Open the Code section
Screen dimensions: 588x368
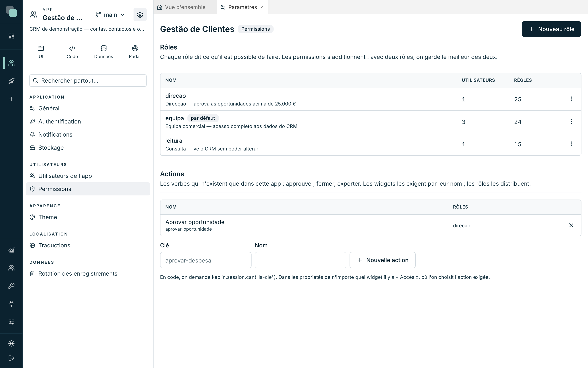click(72, 52)
